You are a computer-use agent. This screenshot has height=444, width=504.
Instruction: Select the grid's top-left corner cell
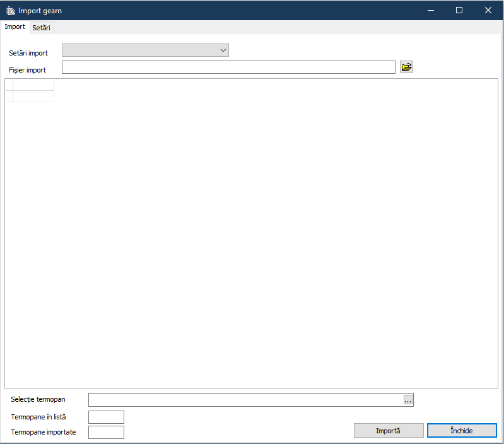(x=9, y=85)
